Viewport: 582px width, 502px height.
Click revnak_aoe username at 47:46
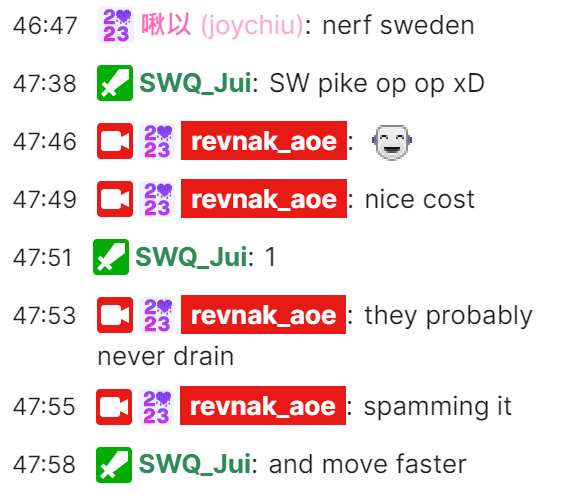coord(264,141)
